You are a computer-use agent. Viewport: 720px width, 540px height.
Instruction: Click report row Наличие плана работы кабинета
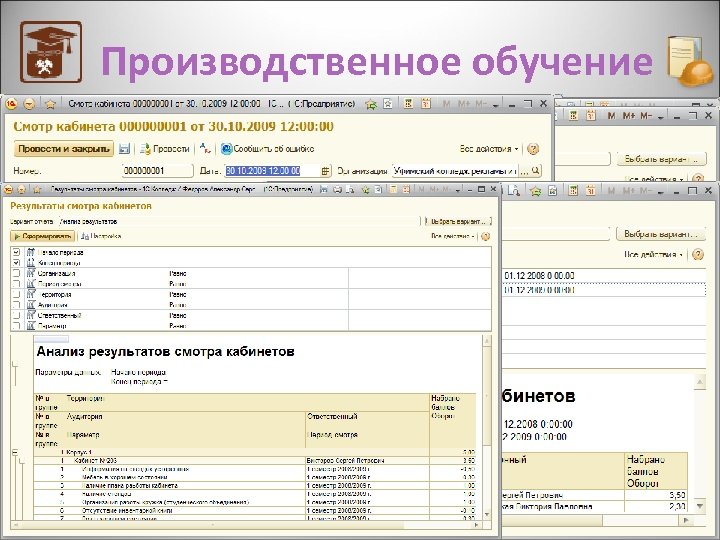coord(255,485)
